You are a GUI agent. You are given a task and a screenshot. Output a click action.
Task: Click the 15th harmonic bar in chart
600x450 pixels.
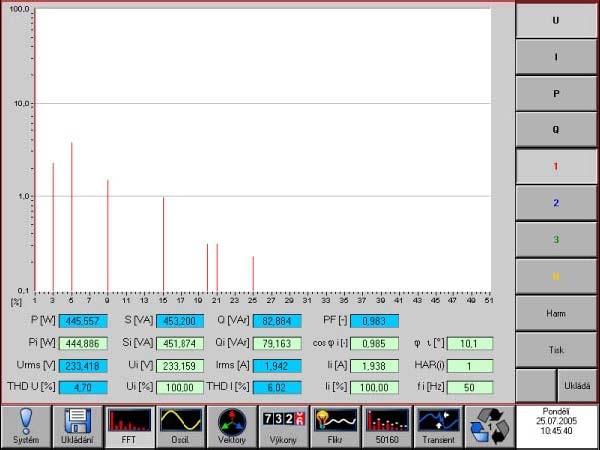tap(163, 244)
